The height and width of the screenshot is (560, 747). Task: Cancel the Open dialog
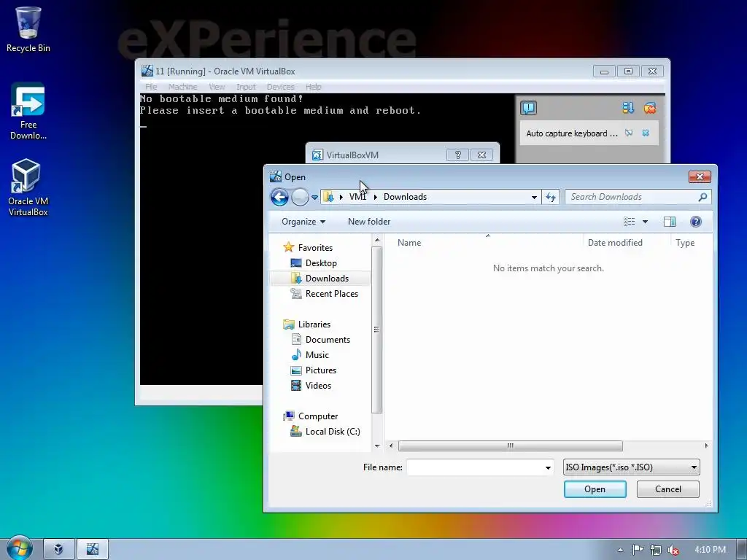pos(668,489)
